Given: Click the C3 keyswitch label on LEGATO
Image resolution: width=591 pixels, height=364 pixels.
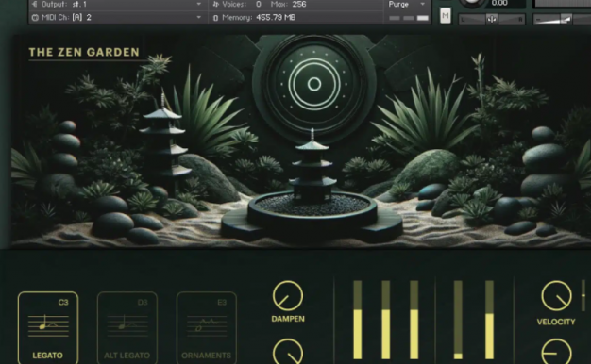Looking at the screenshot, I should [63, 303].
